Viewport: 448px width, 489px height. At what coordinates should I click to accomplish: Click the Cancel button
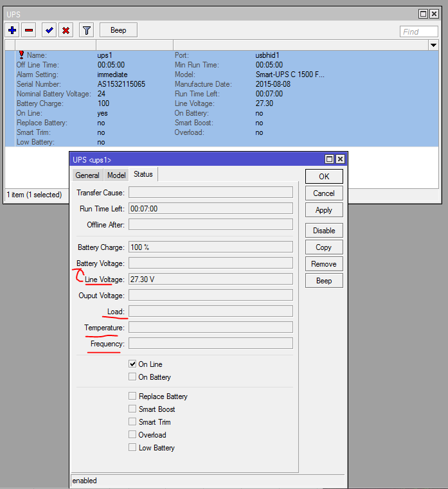[324, 193]
